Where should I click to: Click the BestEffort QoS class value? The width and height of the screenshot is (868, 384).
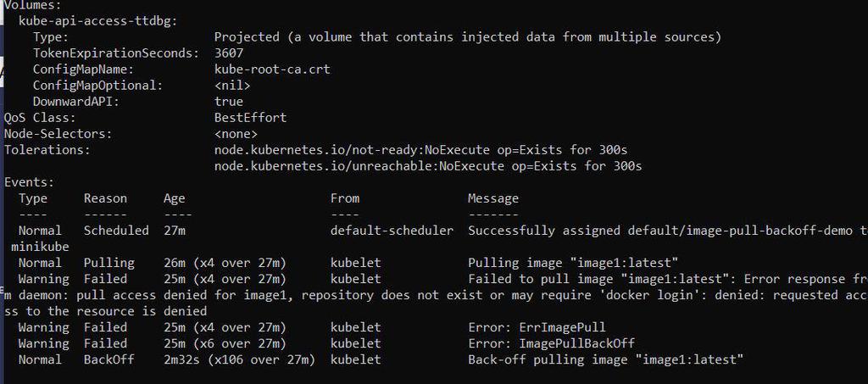(x=250, y=118)
